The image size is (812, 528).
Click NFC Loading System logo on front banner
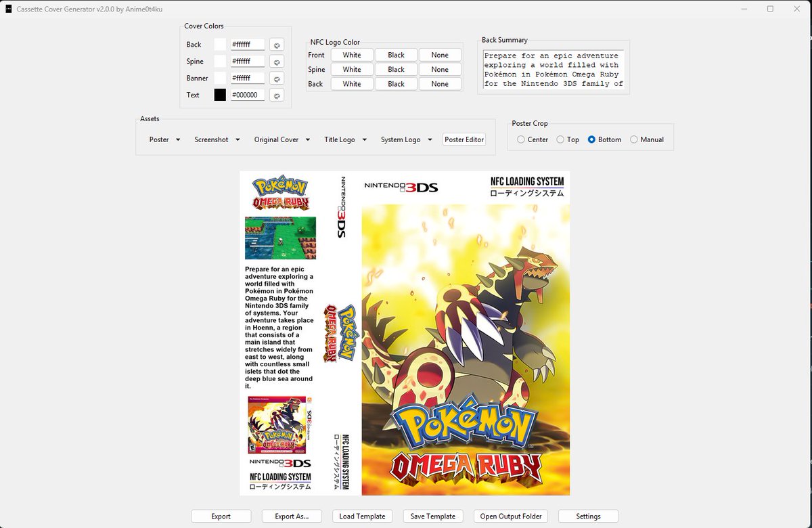pyautogui.click(x=527, y=187)
